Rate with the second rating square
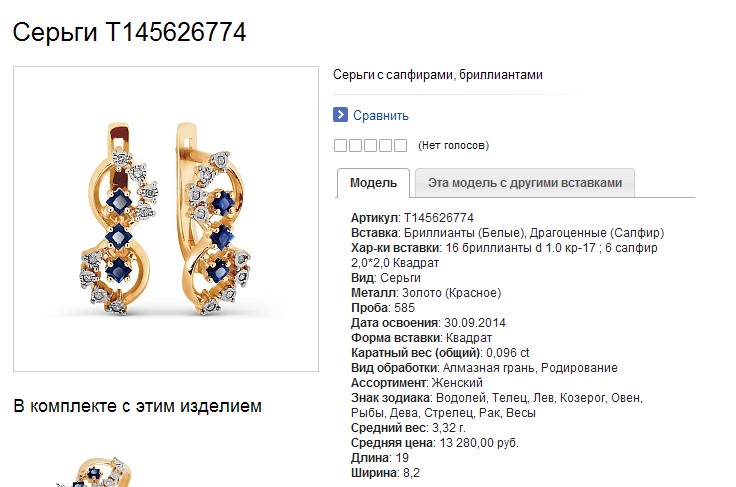Screen dimensions: 736x487 [x=355, y=145]
